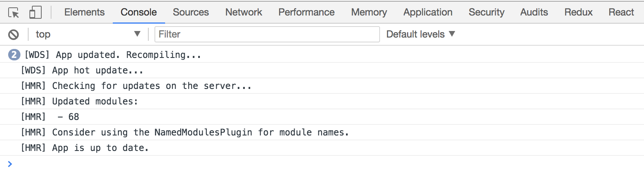Click the blue console prompt chevron

click(x=10, y=164)
